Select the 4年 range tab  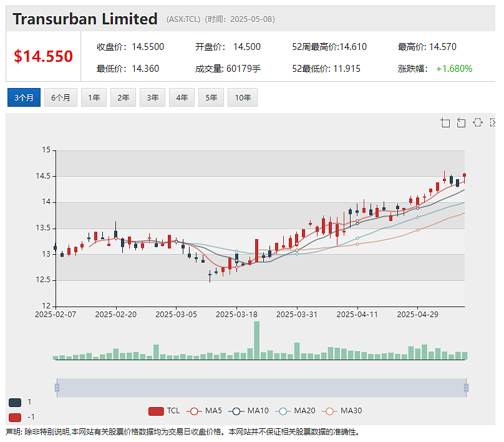182,97
